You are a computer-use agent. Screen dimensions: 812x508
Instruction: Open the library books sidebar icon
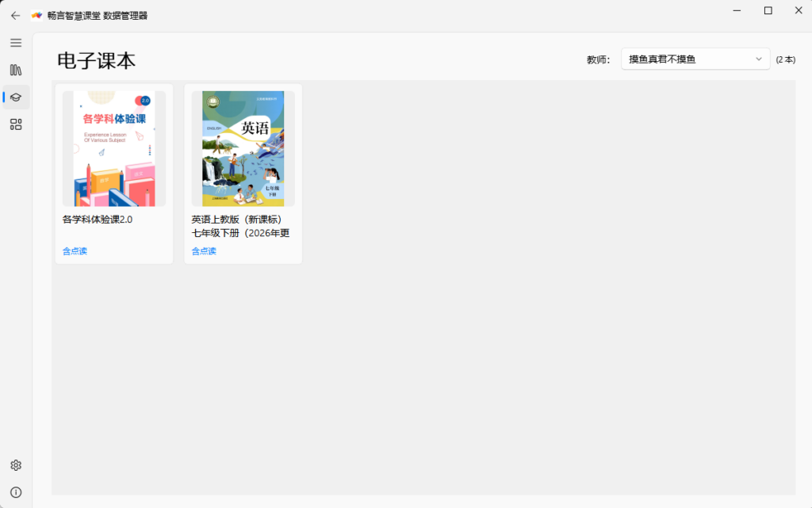16,70
